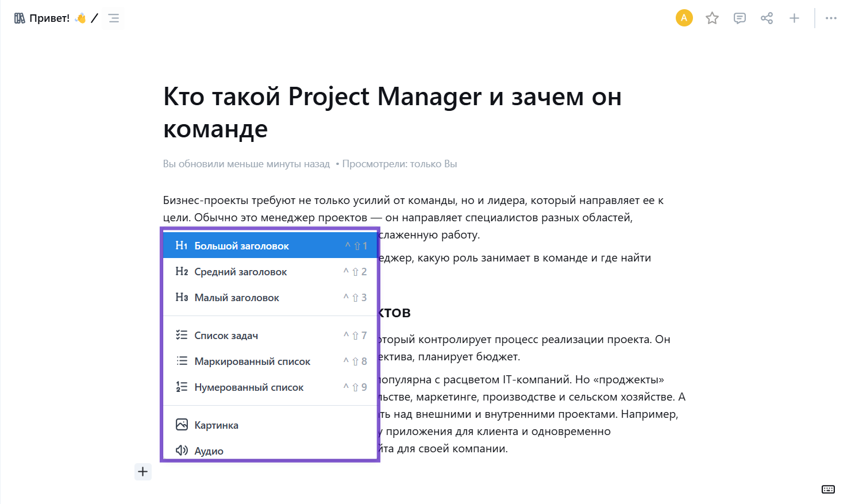
Task: Click the share icon in top bar
Action: pos(767,18)
